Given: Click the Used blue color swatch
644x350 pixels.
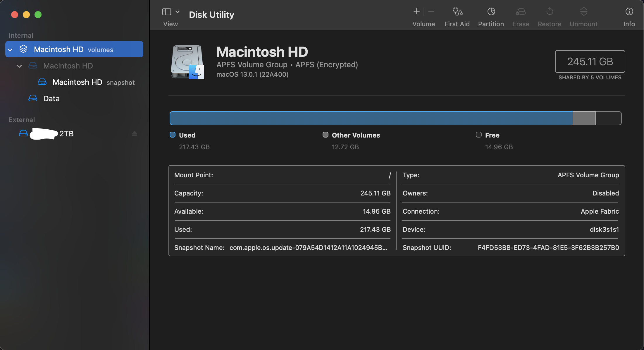Looking at the screenshot, I should click(x=173, y=135).
